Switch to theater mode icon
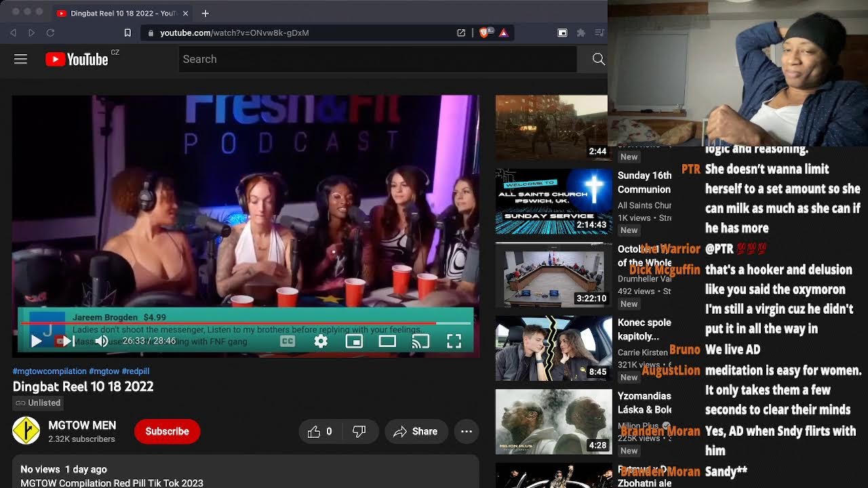Screen dimensions: 868x488 click(387, 342)
